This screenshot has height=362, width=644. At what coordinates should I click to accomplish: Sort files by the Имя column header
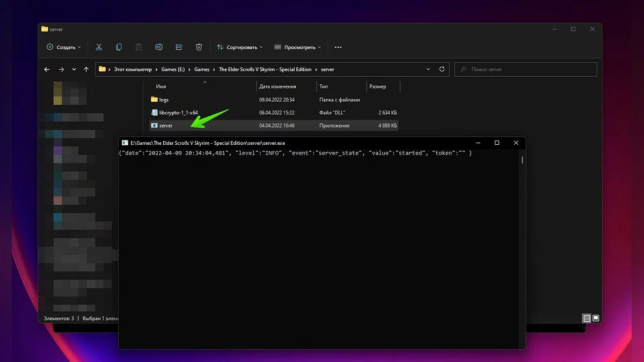point(161,86)
